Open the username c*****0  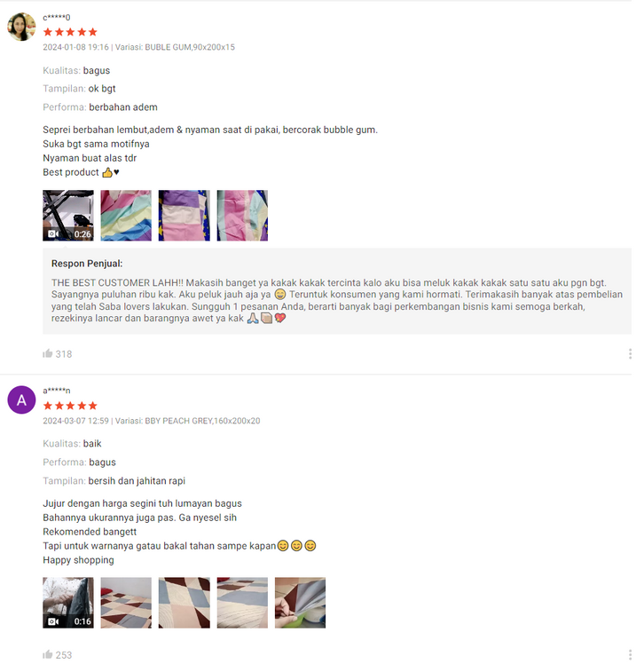pyautogui.click(x=56, y=18)
